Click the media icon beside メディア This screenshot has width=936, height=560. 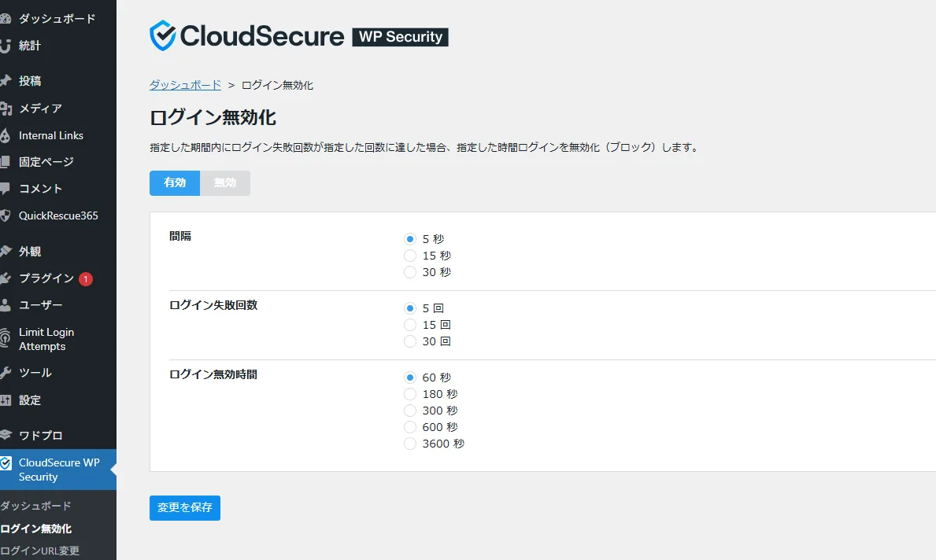[x=6, y=109]
